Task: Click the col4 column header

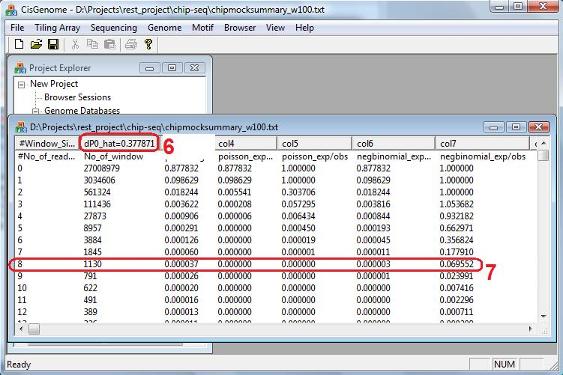Action: [246, 144]
